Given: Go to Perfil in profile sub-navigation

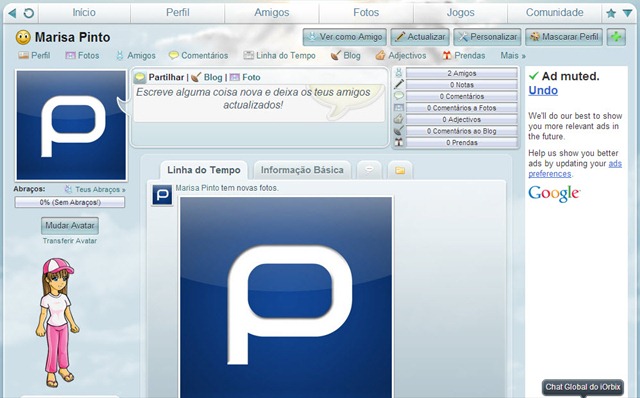Looking at the screenshot, I should pos(34,56).
